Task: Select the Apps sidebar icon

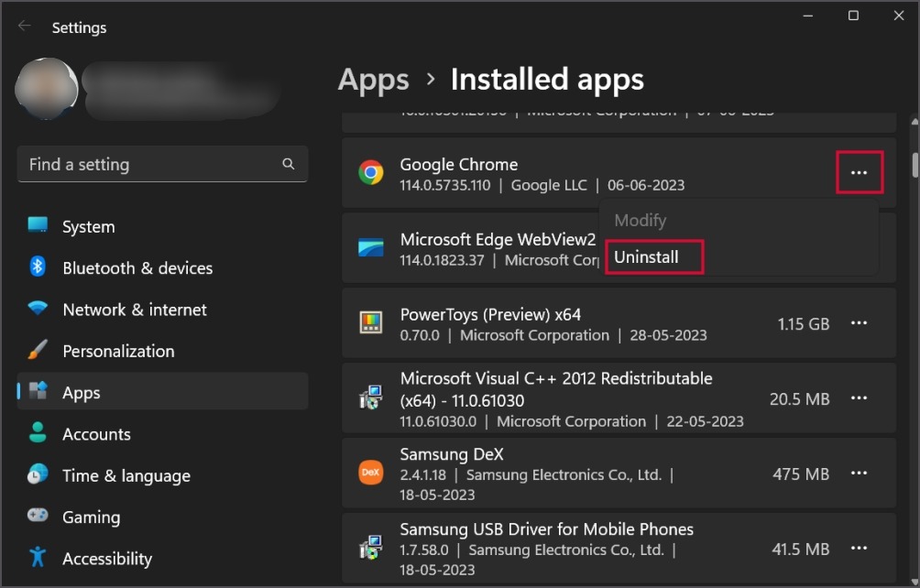Action: click(38, 390)
